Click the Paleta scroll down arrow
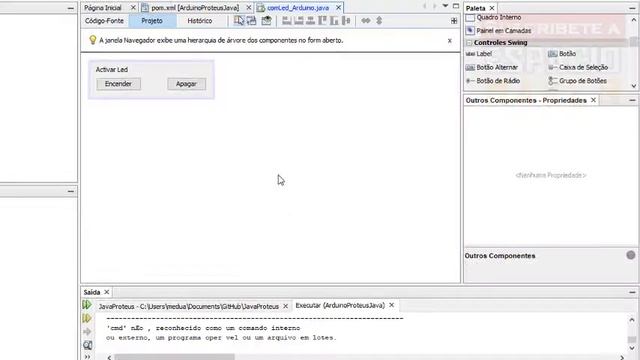The height and width of the screenshot is (360, 640). click(x=633, y=86)
